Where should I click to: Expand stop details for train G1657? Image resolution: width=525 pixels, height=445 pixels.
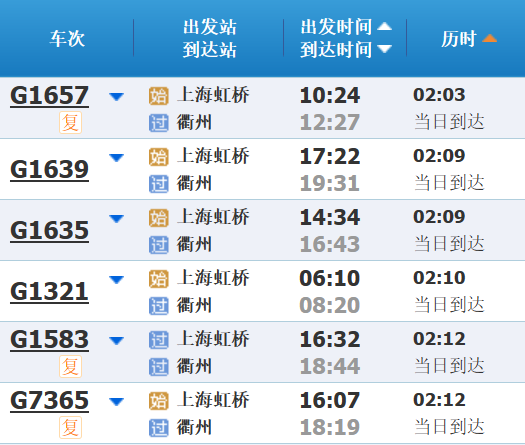click(x=117, y=96)
